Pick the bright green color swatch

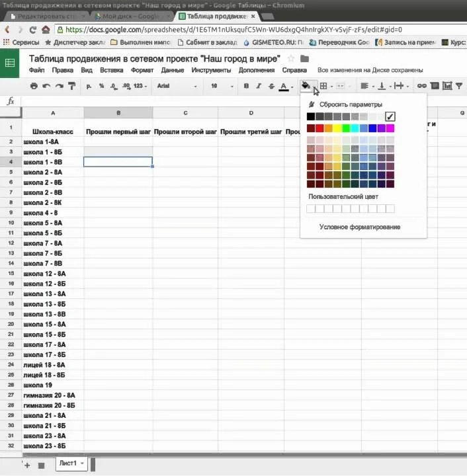[x=346, y=128]
